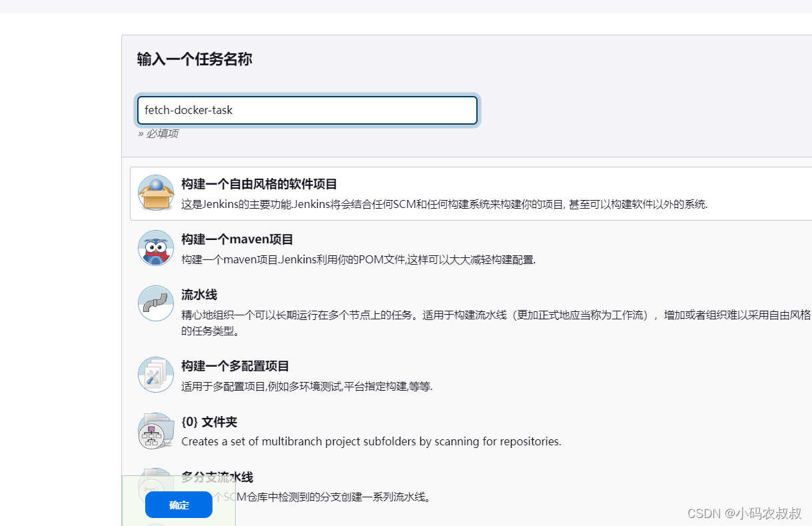Click the description mentioning 多环境测试
This screenshot has height=526, width=812.
307,386
